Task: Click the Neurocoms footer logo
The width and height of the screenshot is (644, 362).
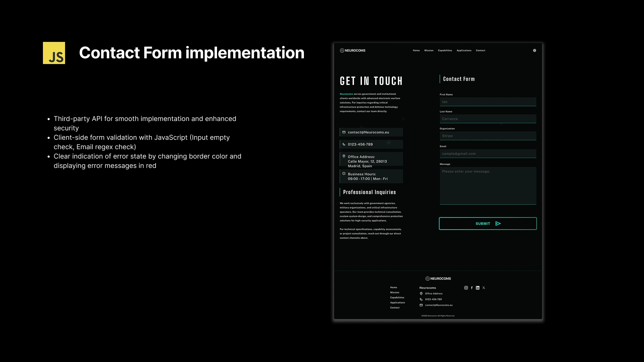Action: tap(438, 279)
